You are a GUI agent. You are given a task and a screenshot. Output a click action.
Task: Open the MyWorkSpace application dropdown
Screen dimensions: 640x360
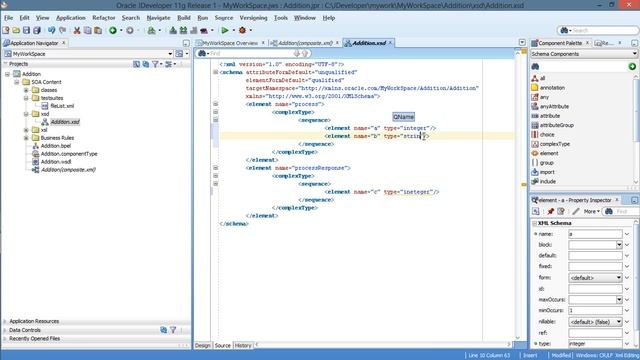(170, 54)
